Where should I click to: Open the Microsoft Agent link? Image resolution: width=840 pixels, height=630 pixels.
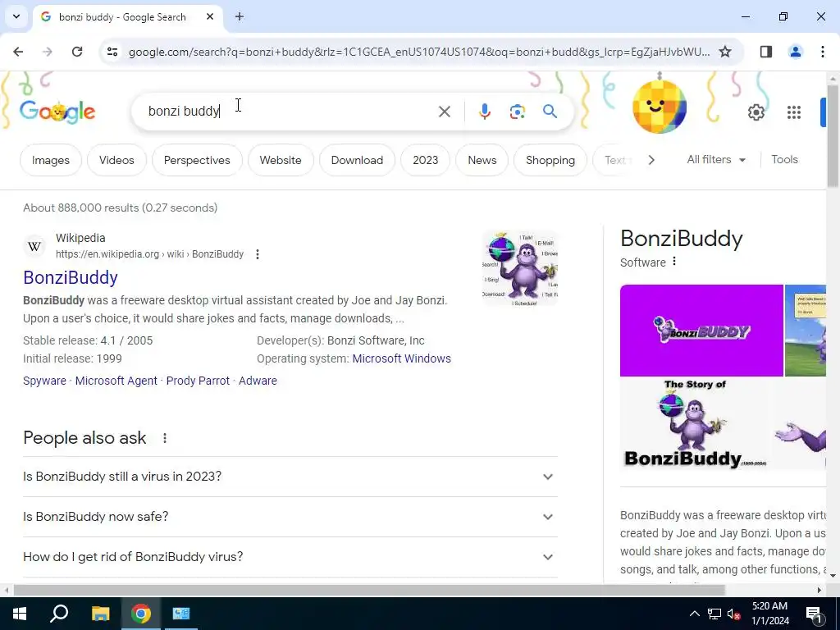click(x=116, y=381)
